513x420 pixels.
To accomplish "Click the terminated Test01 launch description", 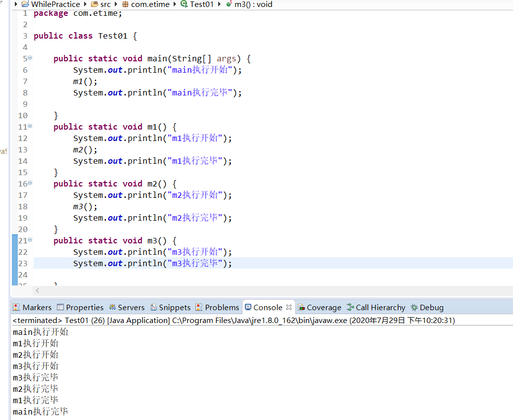I will (233, 320).
